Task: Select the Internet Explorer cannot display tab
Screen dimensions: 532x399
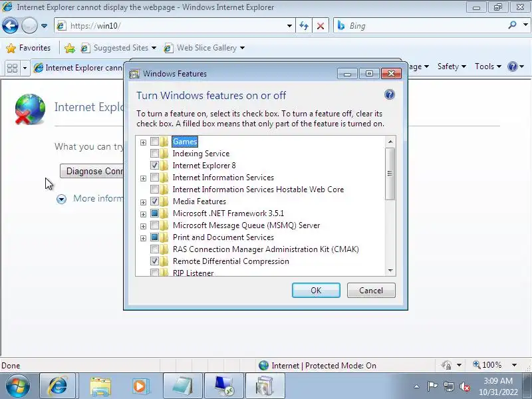Action: (x=78, y=68)
